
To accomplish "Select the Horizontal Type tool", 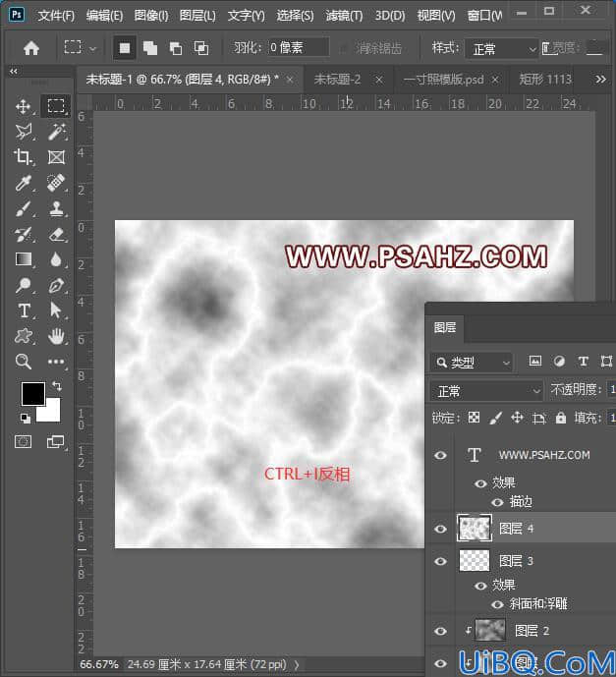I will coord(25,310).
